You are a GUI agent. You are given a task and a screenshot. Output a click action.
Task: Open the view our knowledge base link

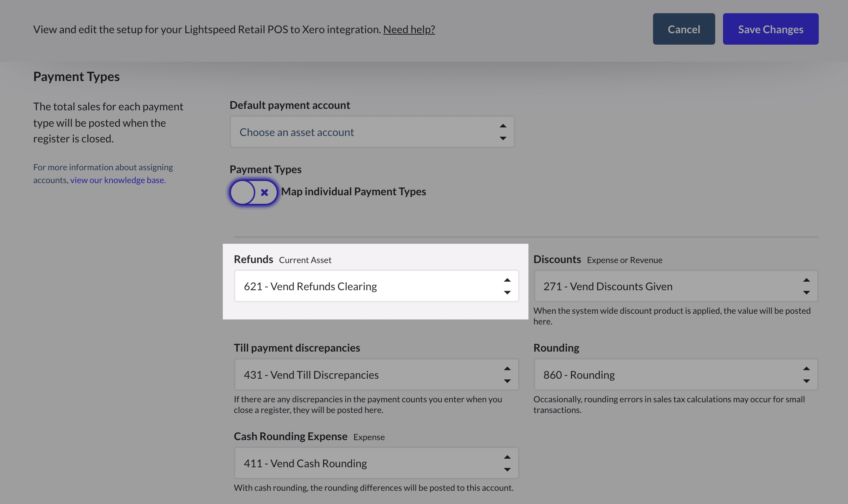point(118,180)
